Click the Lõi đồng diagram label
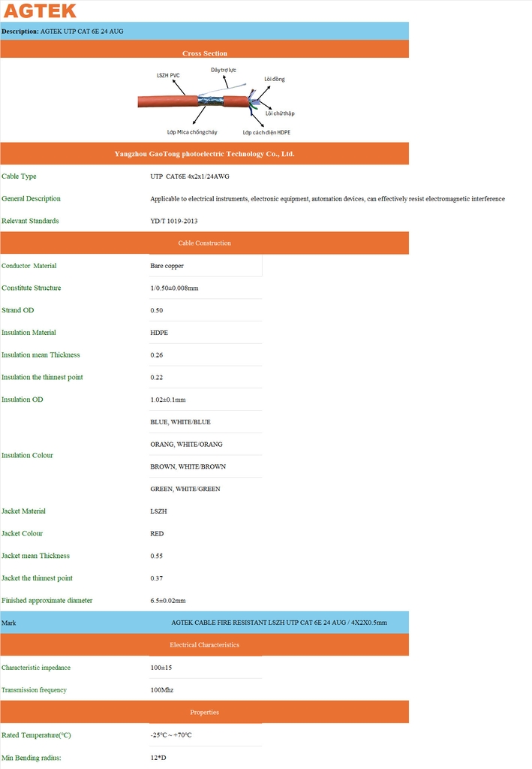Screen dimensions: 532x769 pyautogui.click(x=275, y=79)
